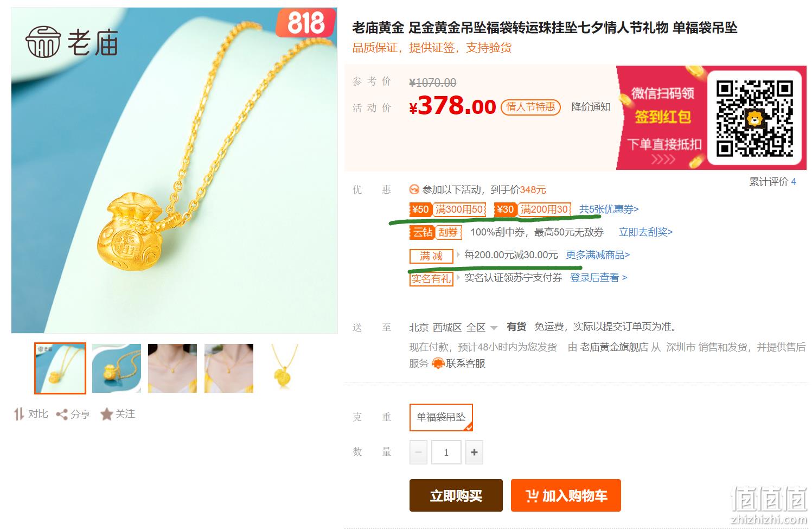This screenshot has height=529, width=812.
Task: Click the minus quantity decrease button
Action: [x=418, y=452]
